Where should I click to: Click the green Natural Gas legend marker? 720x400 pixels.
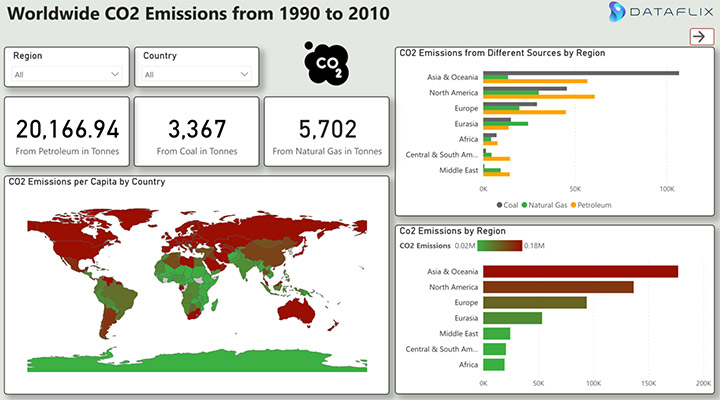click(523, 204)
